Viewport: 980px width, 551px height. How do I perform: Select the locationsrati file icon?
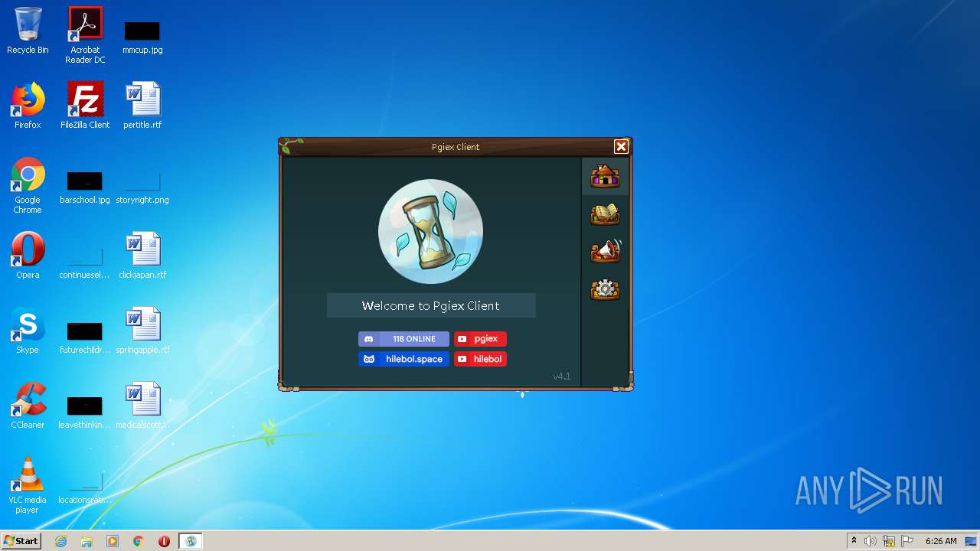pos(85,489)
